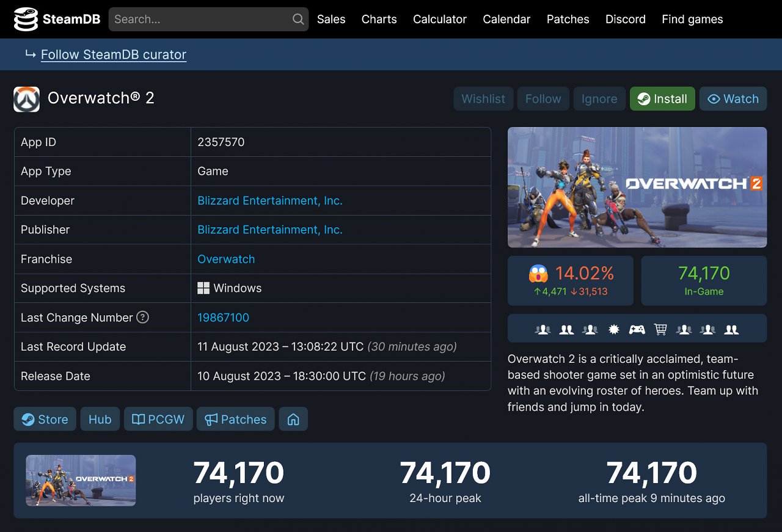This screenshot has height=532, width=782.
Task: Open the Hub button
Action: click(x=100, y=419)
